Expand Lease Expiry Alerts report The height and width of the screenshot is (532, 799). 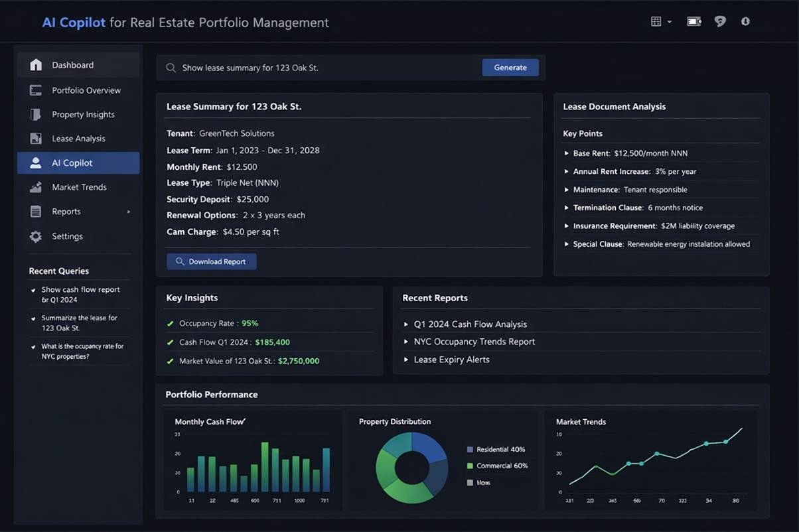(x=407, y=360)
